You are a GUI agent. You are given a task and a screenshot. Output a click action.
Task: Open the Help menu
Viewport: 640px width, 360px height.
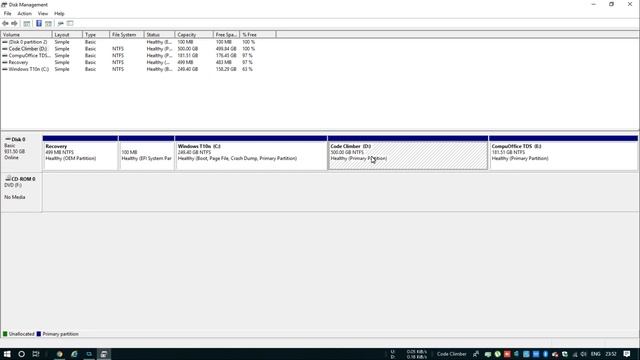point(59,13)
